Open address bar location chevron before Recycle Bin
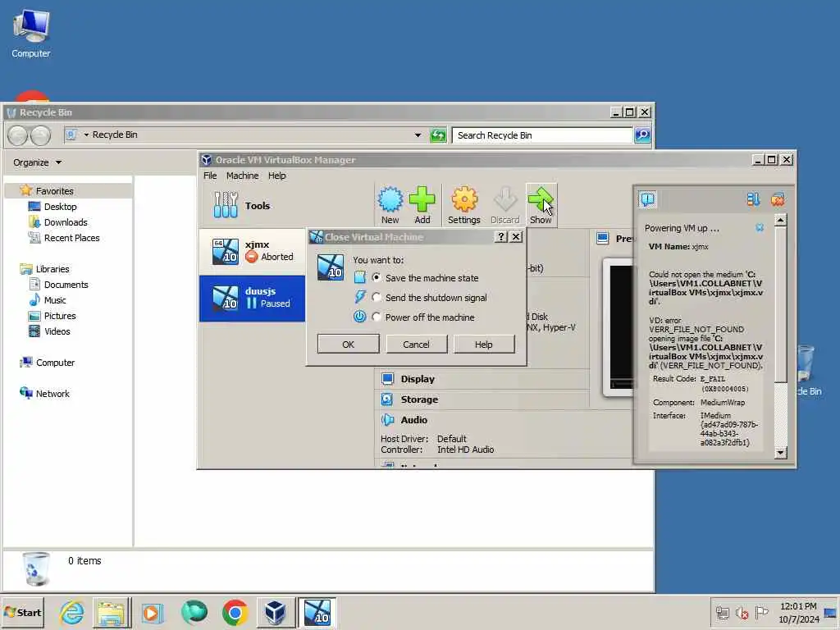 point(85,135)
